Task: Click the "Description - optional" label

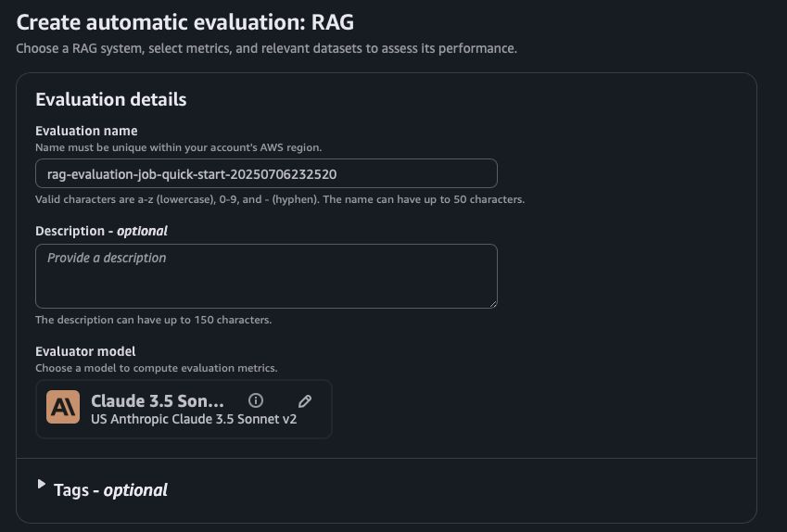Action: pos(101,231)
